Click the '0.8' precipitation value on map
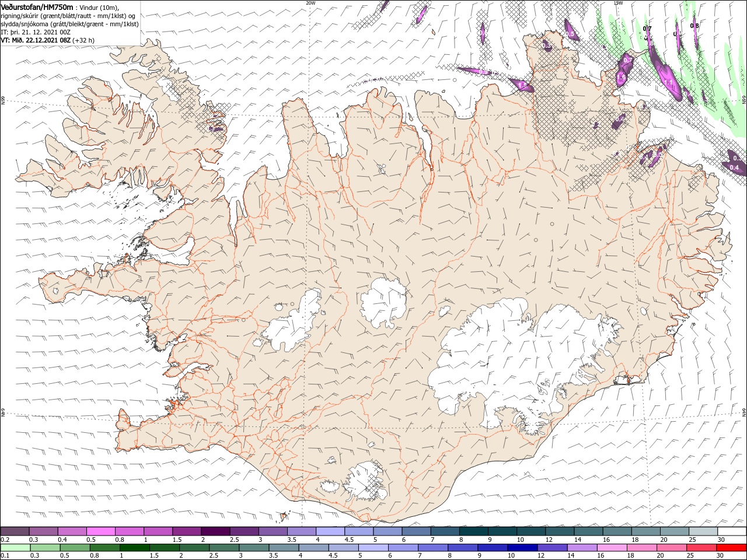This screenshot has width=747, height=560. coord(694,26)
